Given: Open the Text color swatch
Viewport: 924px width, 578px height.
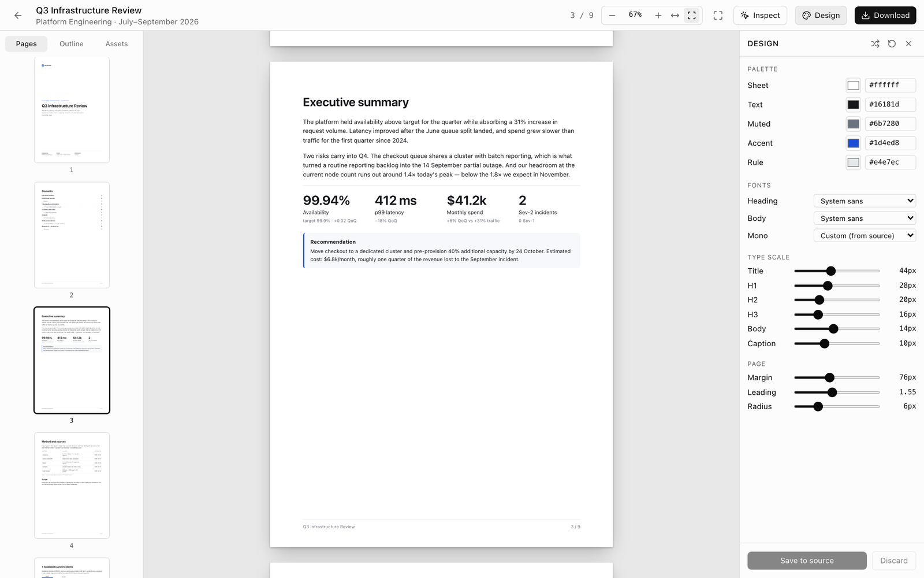Looking at the screenshot, I should click(854, 105).
